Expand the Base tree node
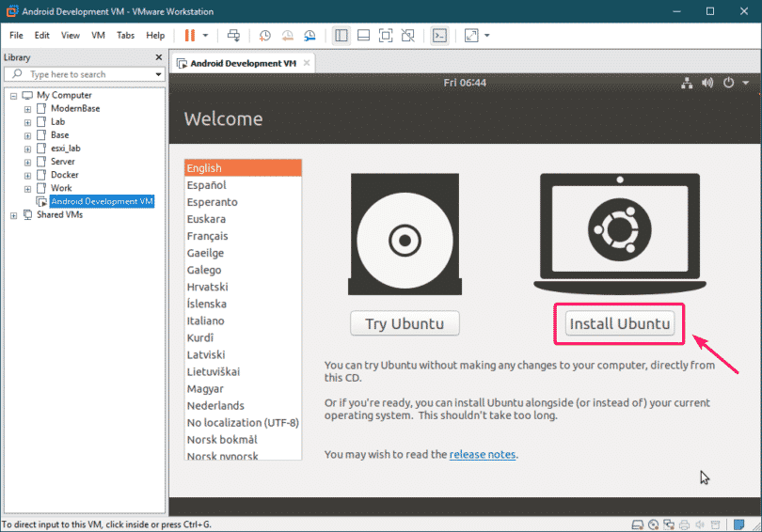This screenshot has width=762, height=532. pyautogui.click(x=27, y=135)
